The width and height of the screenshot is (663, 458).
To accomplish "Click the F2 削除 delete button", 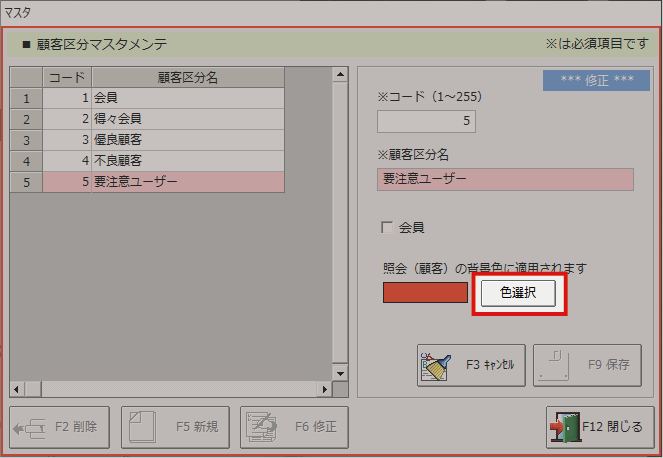I will click(x=59, y=427).
